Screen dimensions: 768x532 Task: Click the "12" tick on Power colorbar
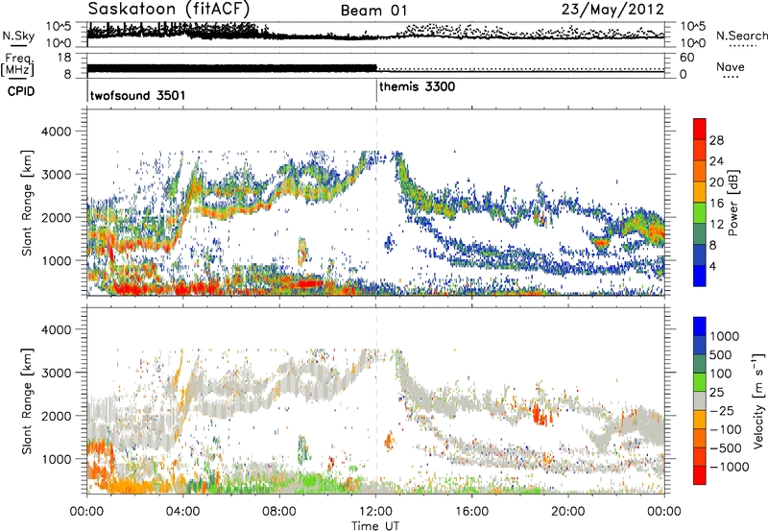click(x=716, y=225)
